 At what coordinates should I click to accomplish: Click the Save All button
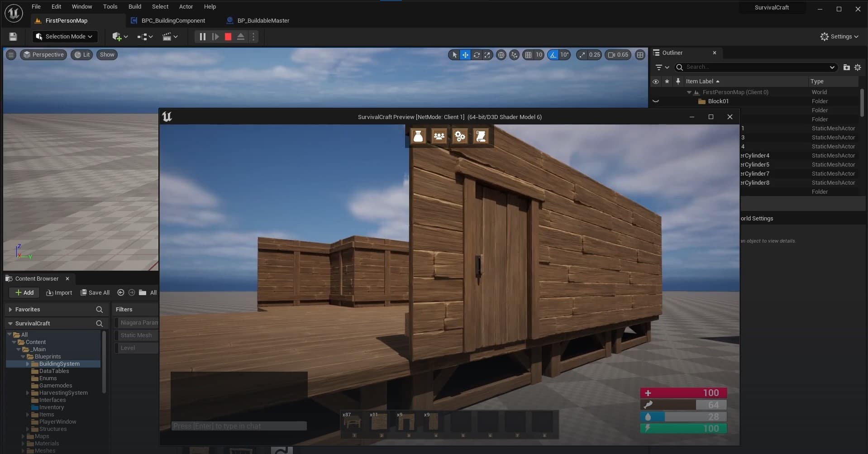[x=95, y=293]
